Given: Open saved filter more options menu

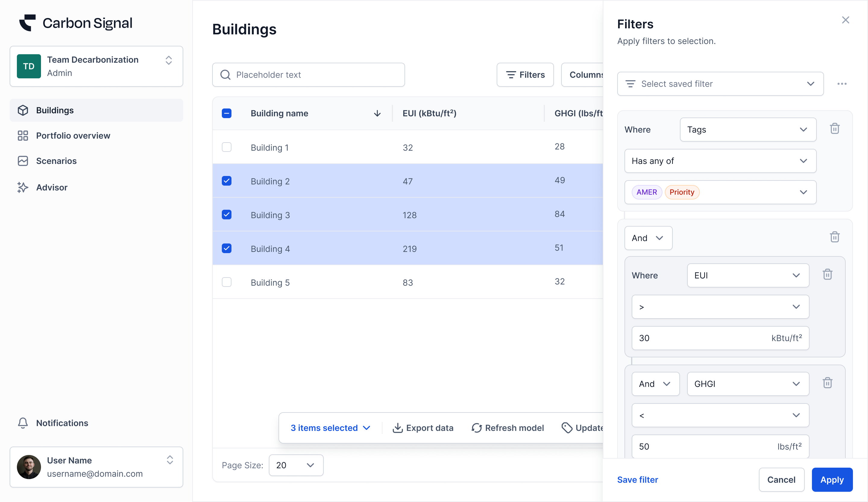Looking at the screenshot, I should tap(842, 84).
